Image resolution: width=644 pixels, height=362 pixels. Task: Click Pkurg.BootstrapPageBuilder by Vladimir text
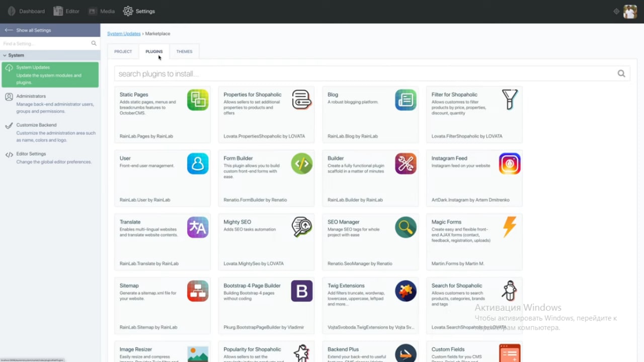pyautogui.click(x=264, y=327)
